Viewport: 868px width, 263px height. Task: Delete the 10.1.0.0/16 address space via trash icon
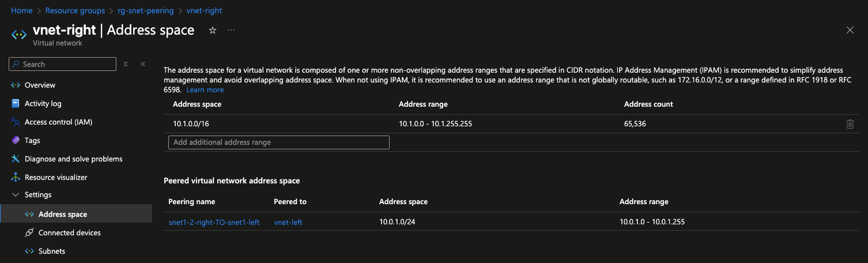(850, 123)
